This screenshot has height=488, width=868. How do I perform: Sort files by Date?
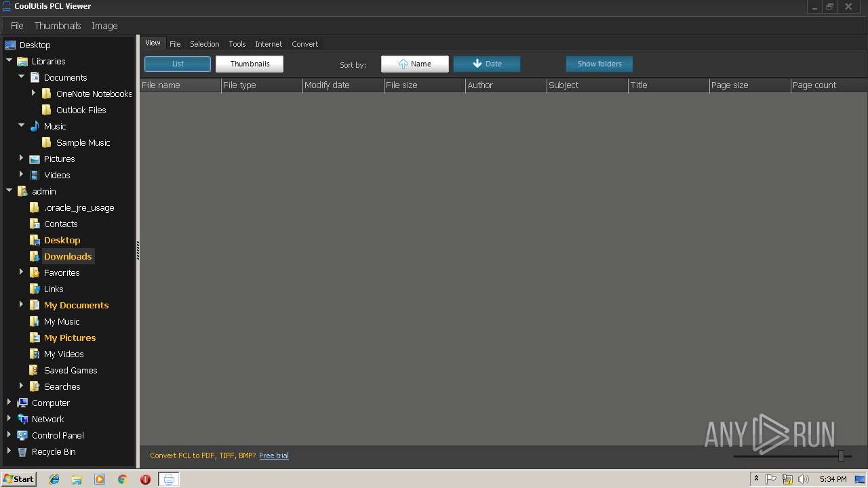487,64
